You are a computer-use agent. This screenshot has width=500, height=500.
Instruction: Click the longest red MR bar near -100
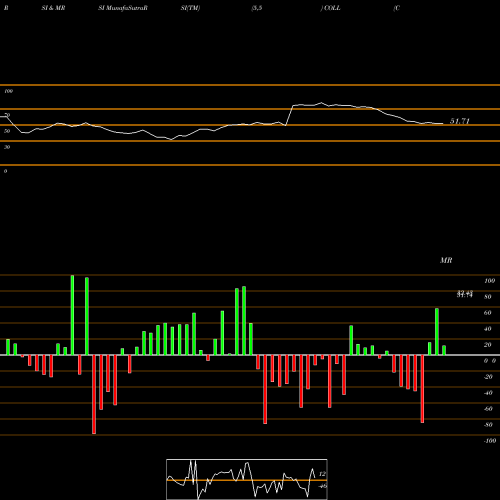tap(94, 394)
